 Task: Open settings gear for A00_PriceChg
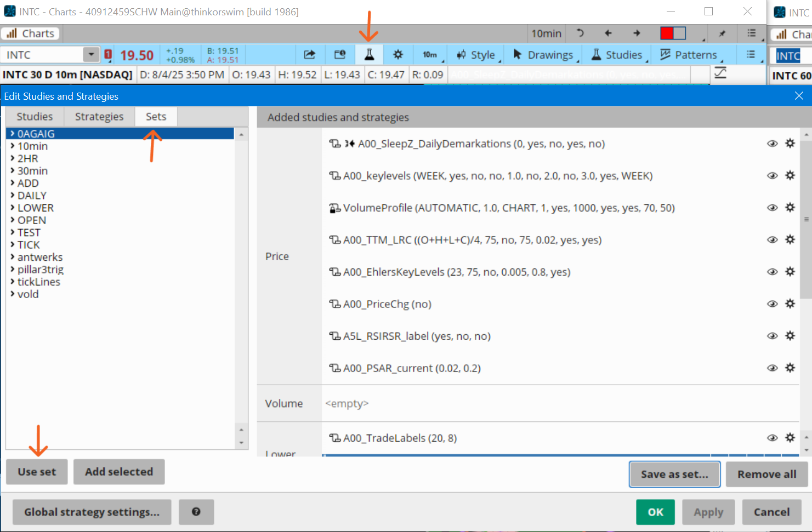(x=790, y=304)
